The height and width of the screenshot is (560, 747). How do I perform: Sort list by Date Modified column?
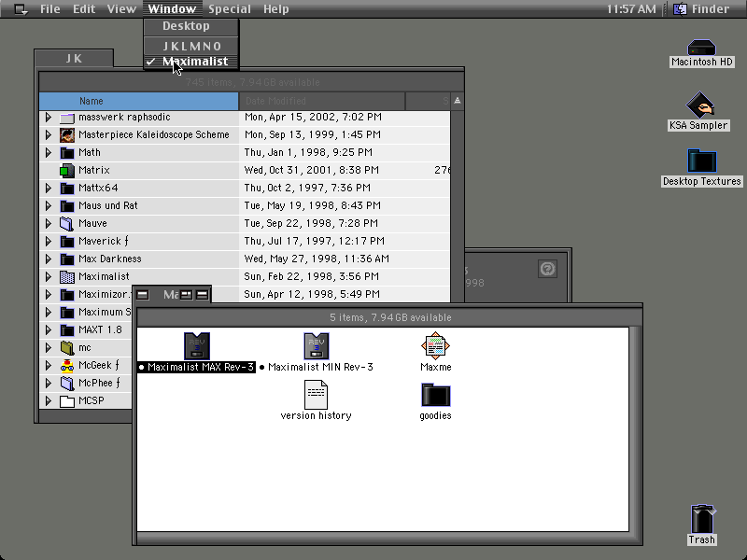pos(322,101)
